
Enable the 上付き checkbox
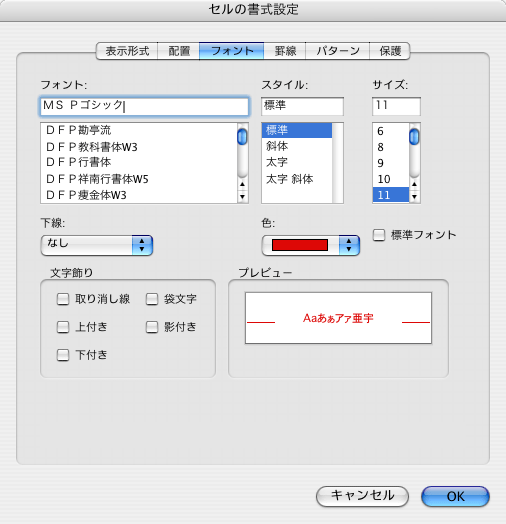pos(63,327)
